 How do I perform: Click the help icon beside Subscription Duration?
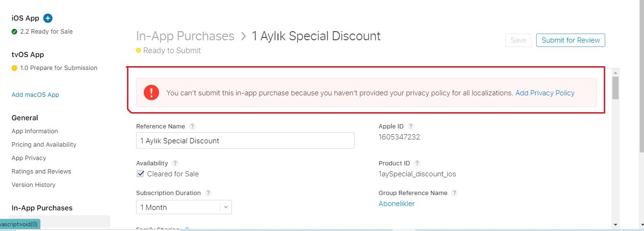coord(208,193)
